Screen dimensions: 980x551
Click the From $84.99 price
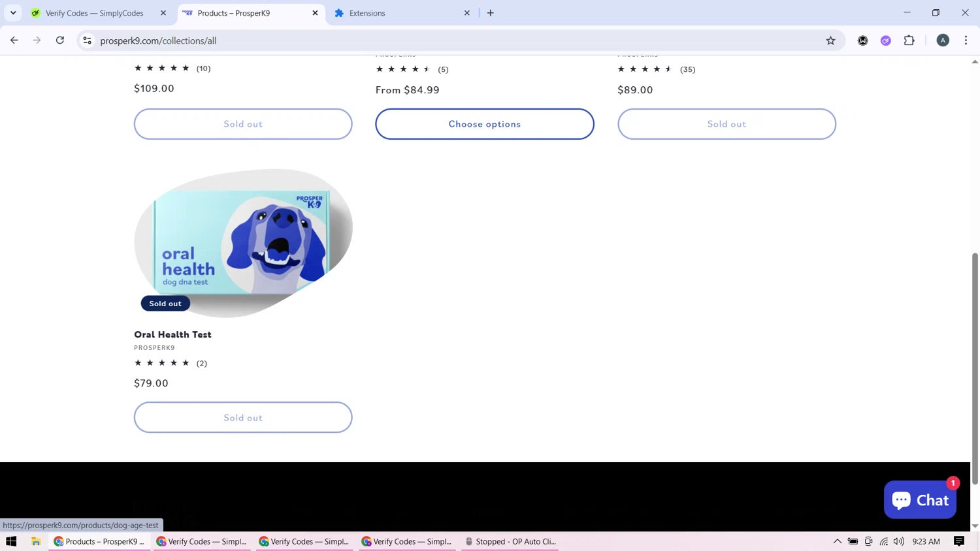[x=408, y=90]
